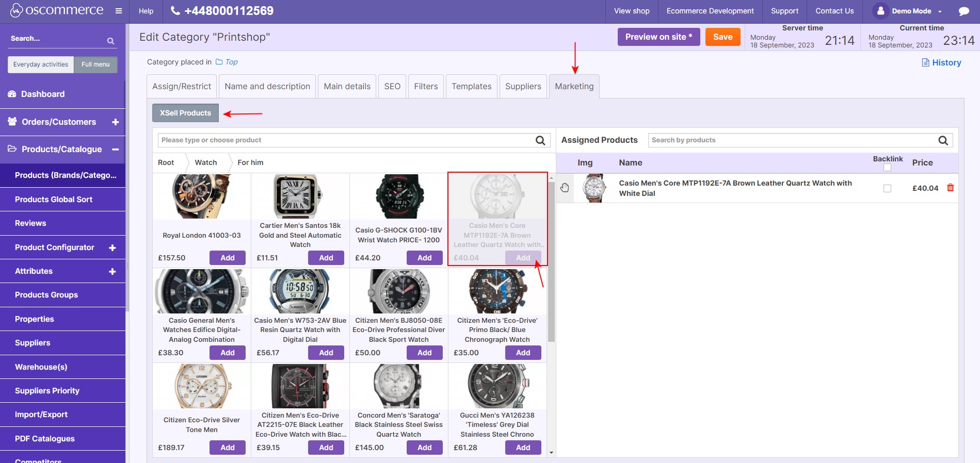Click the Orders/Customers people icon

12,121
